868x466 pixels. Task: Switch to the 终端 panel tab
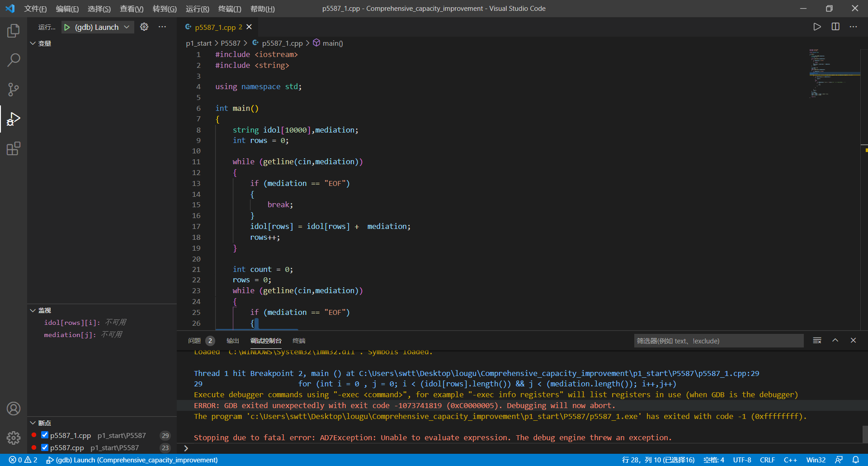pos(298,341)
